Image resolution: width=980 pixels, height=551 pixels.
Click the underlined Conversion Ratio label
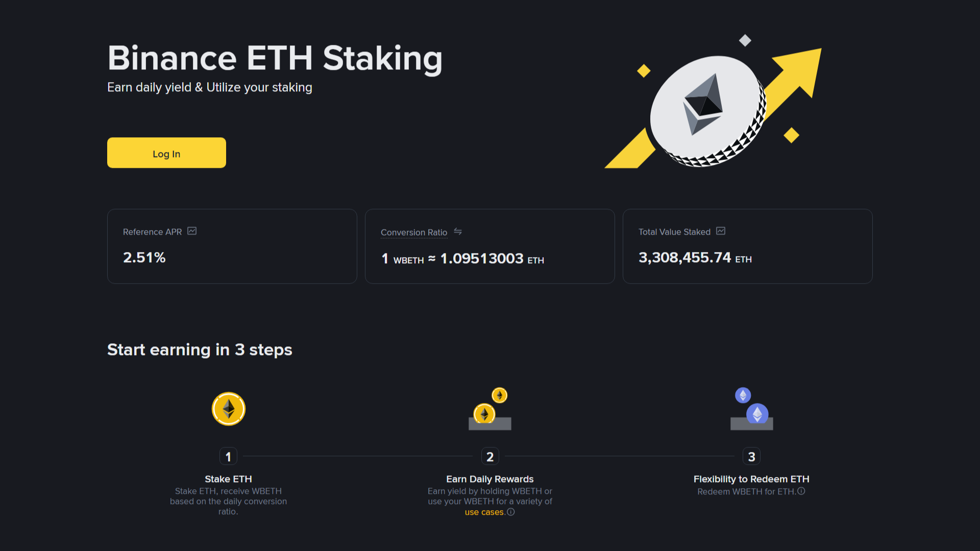click(413, 232)
